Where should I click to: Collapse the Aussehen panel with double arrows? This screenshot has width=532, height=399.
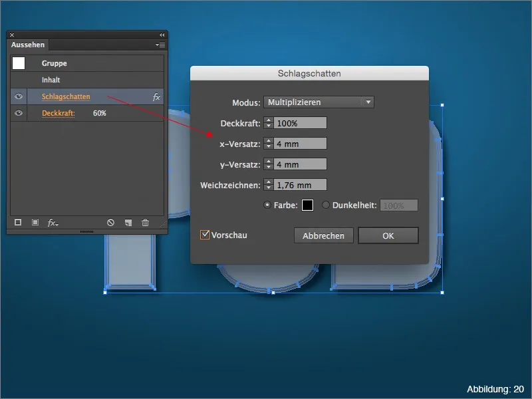click(162, 35)
